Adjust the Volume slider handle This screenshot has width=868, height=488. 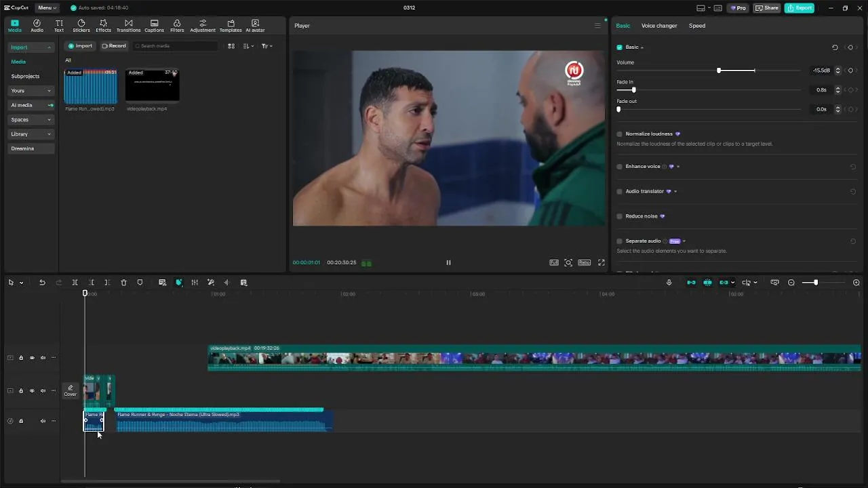pos(719,70)
